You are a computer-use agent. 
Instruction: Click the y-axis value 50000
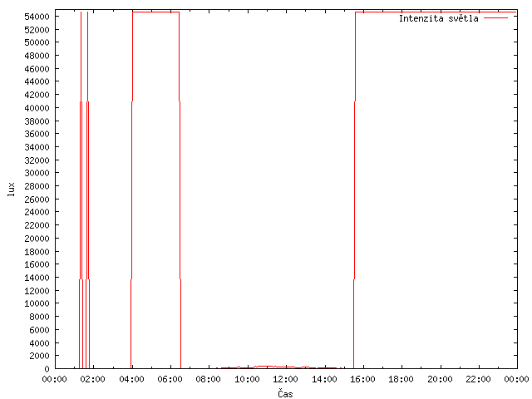point(37,42)
